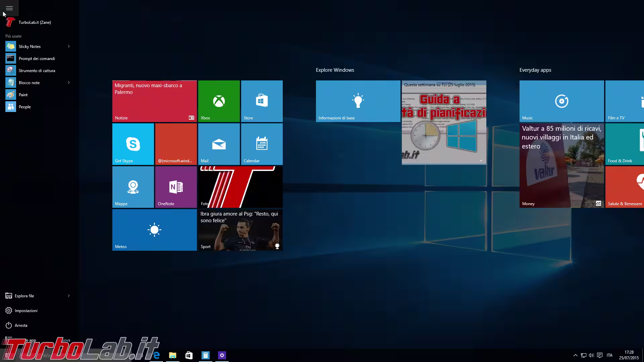Expand the Sticky Notes jump list arrow
The image size is (644, 362).
(x=69, y=46)
